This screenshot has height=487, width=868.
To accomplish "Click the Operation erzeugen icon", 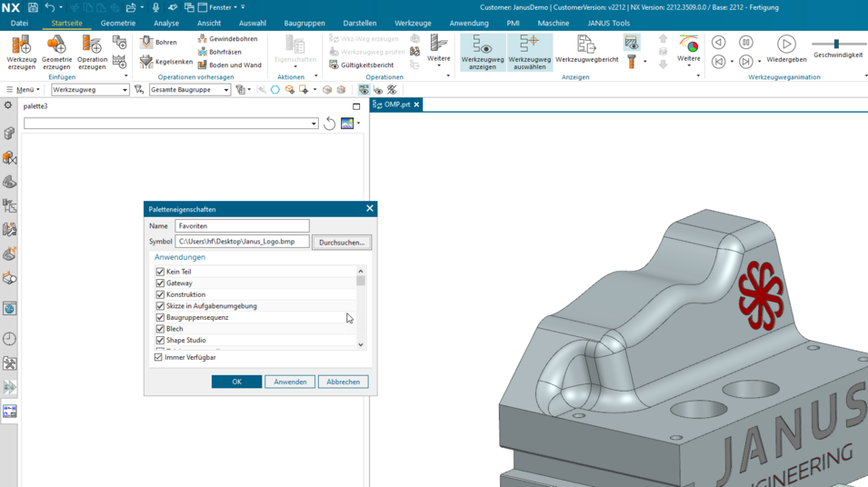I will pos(92,52).
